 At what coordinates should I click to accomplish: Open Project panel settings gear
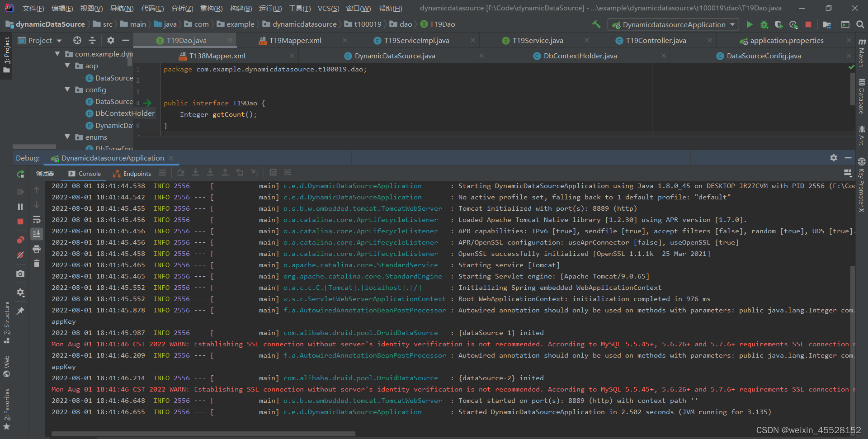(x=111, y=40)
